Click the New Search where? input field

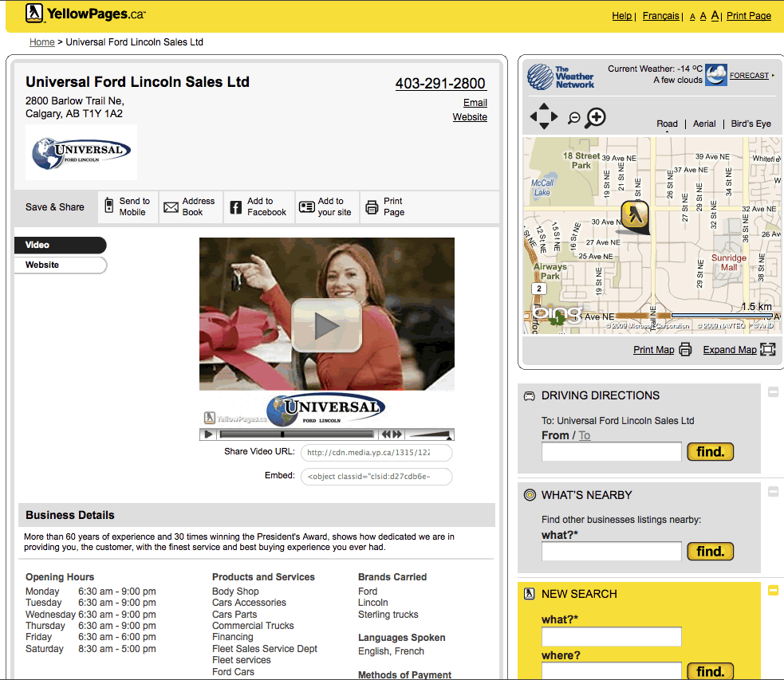point(612,671)
